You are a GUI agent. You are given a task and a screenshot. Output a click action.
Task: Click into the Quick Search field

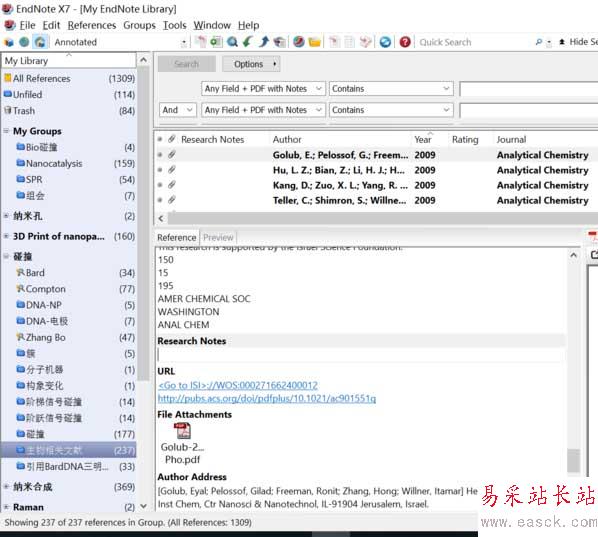(x=474, y=42)
